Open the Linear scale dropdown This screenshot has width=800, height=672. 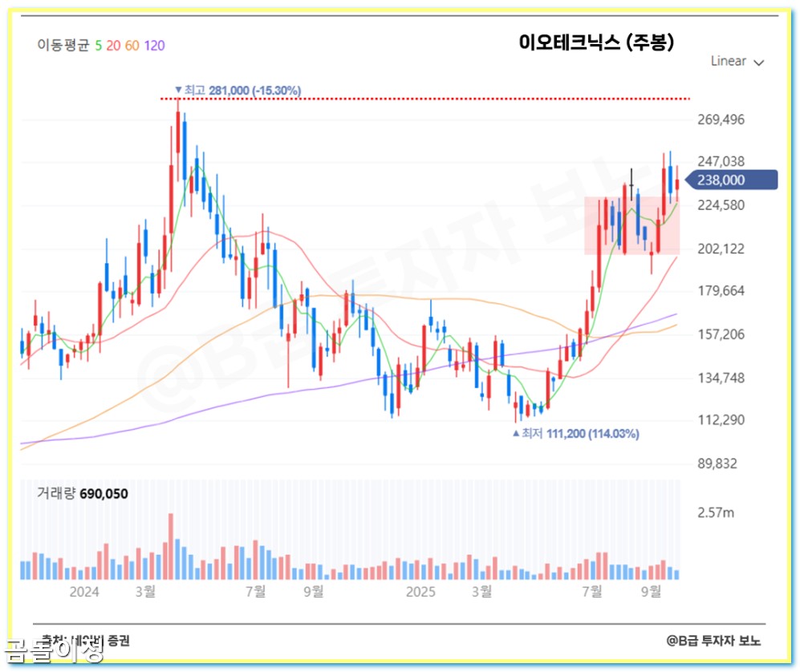(729, 61)
